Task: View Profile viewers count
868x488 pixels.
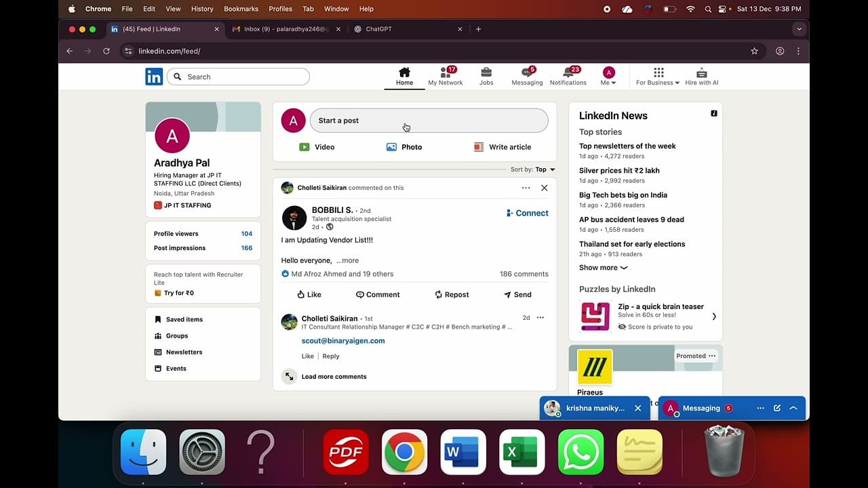Action: point(203,234)
